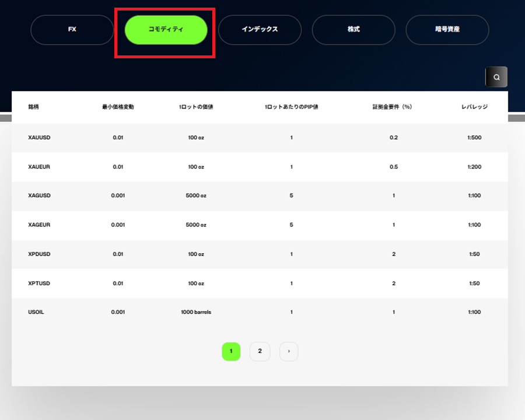
Task: Click XAUEUR margin requirement 0.5
Action: pyautogui.click(x=394, y=167)
